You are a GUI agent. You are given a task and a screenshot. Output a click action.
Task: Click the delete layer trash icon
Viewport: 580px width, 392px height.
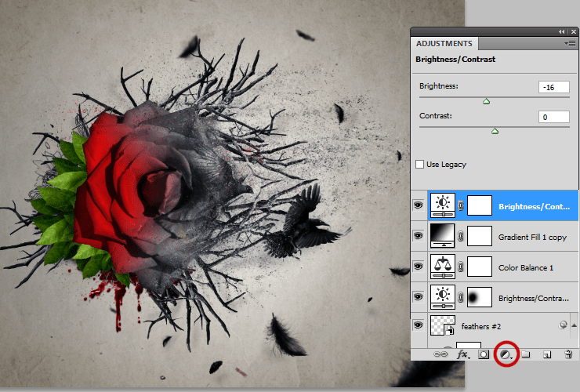568,354
